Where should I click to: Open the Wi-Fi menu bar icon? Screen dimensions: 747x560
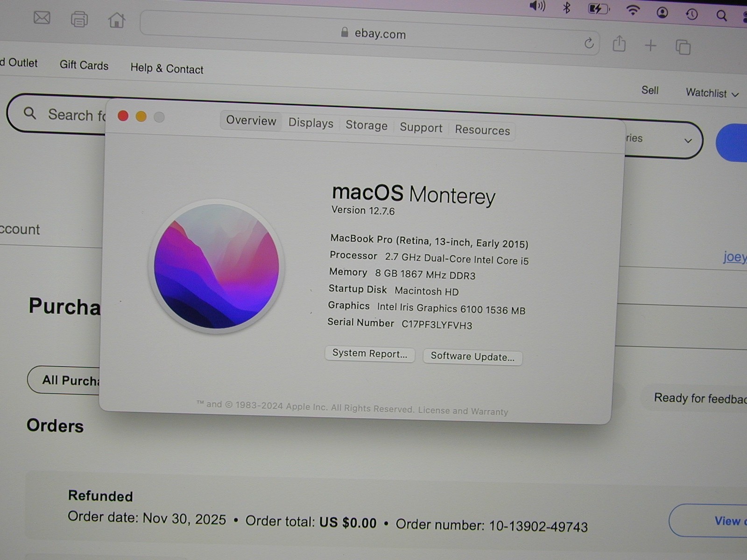633,10
